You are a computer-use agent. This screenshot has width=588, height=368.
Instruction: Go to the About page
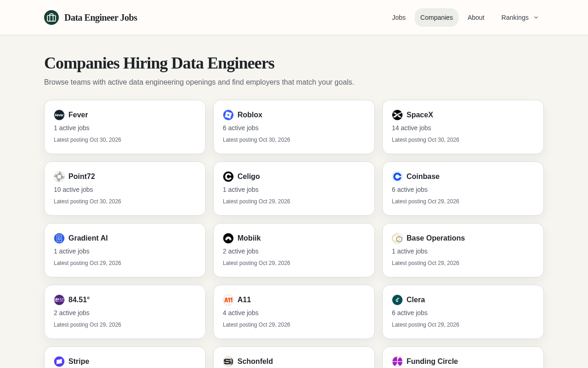coord(476,17)
